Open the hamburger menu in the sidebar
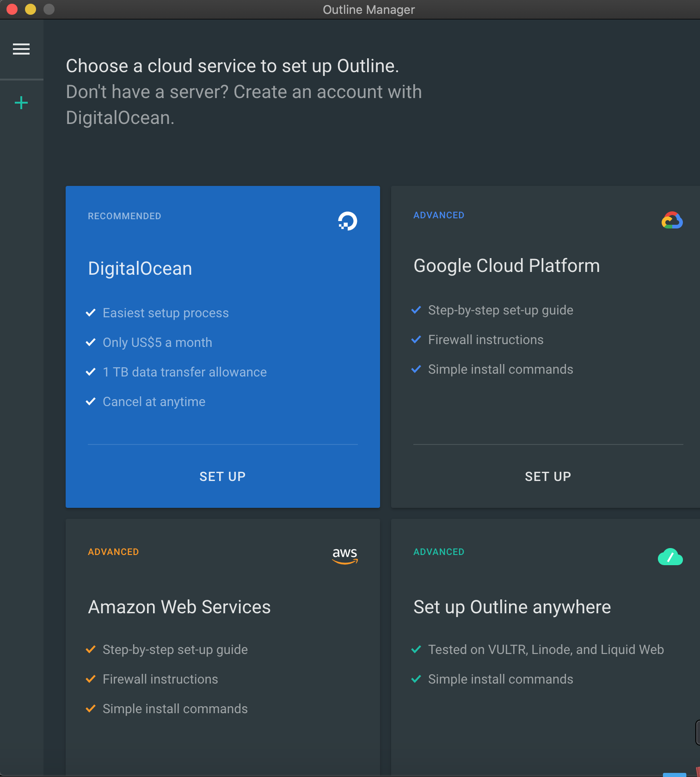 click(21, 49)
